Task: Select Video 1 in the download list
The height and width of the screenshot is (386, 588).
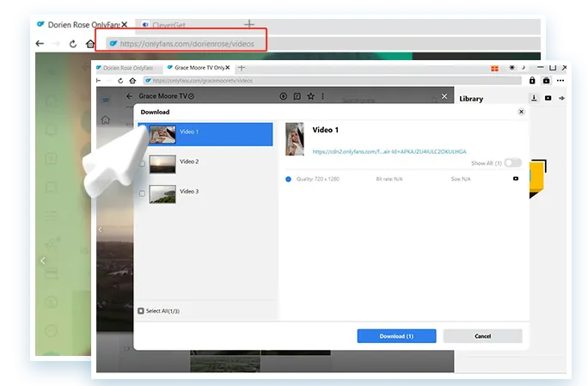Action: (205, 134)
